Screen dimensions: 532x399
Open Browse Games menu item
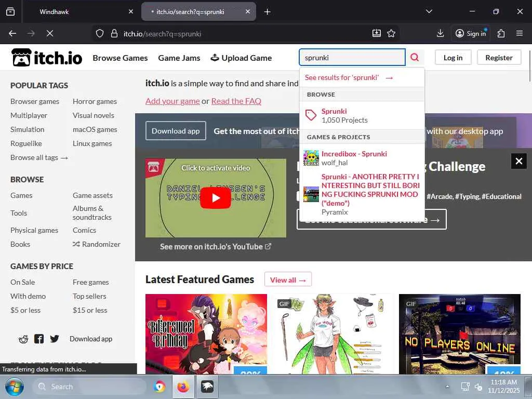(x=120, y=58)
